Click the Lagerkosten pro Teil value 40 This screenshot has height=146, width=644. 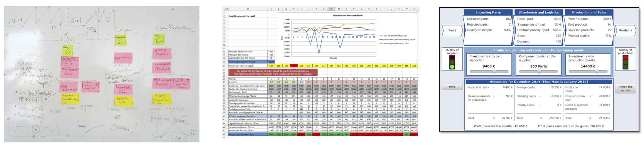click(271, 58)
